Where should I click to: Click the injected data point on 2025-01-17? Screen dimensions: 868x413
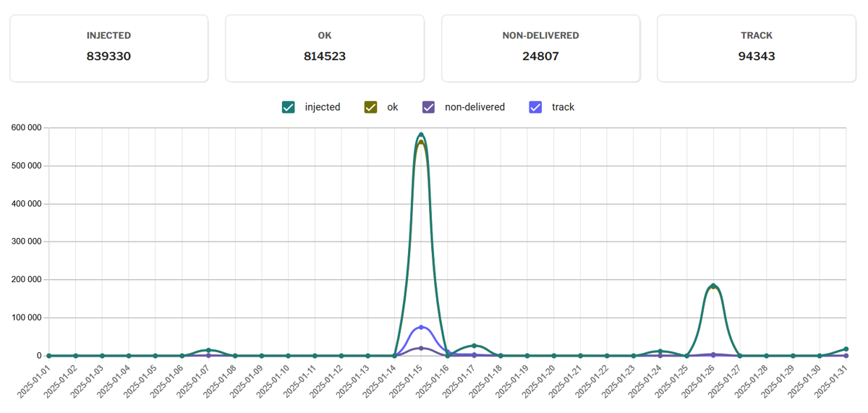point(474,346)
